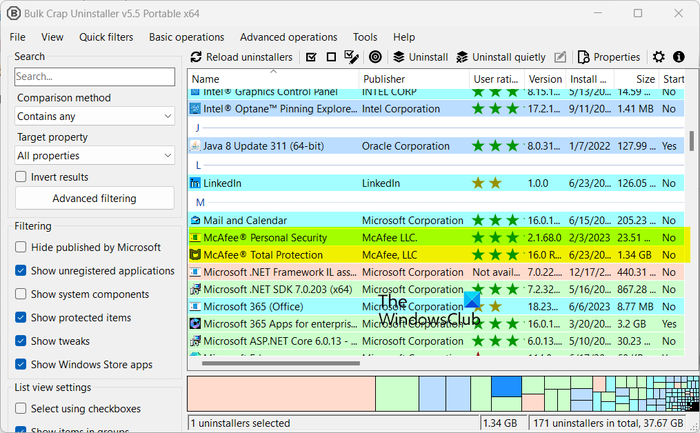Image resolution: width=700 pixels, height=433 pixels.
Task: Open the File menu
Action: pyautogui.click(x=17, y=37)
